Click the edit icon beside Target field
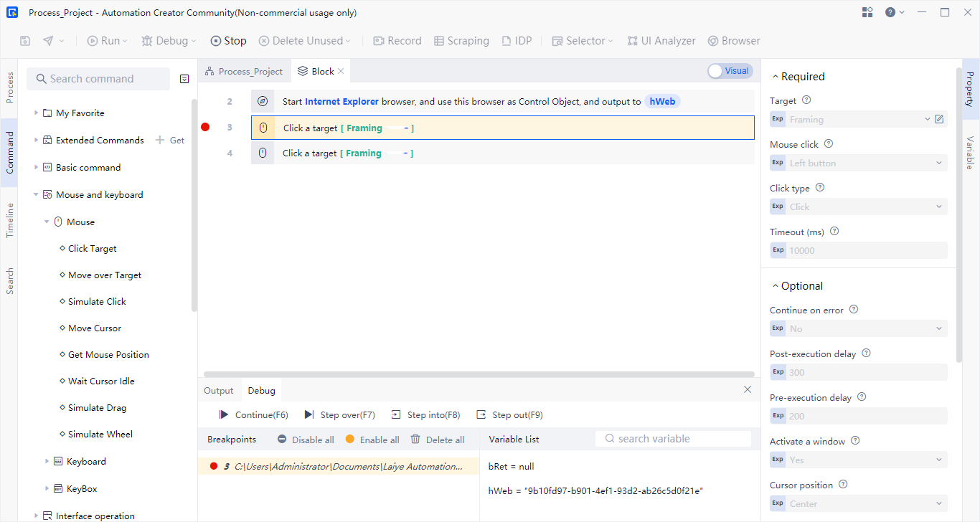 pyautogui.click(x=939, y=119)
